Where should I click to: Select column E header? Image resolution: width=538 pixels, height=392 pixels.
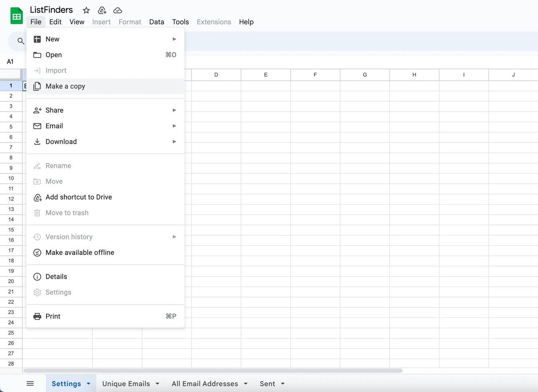tap(266, 75)
